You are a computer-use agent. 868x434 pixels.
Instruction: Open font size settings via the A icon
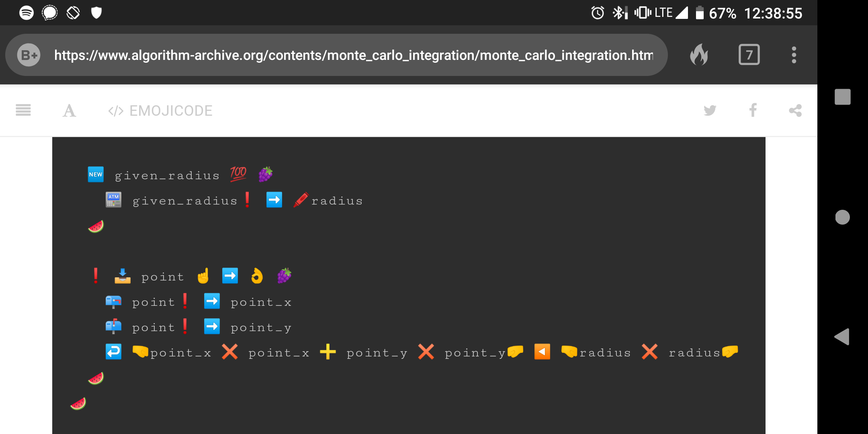(69, 111)
